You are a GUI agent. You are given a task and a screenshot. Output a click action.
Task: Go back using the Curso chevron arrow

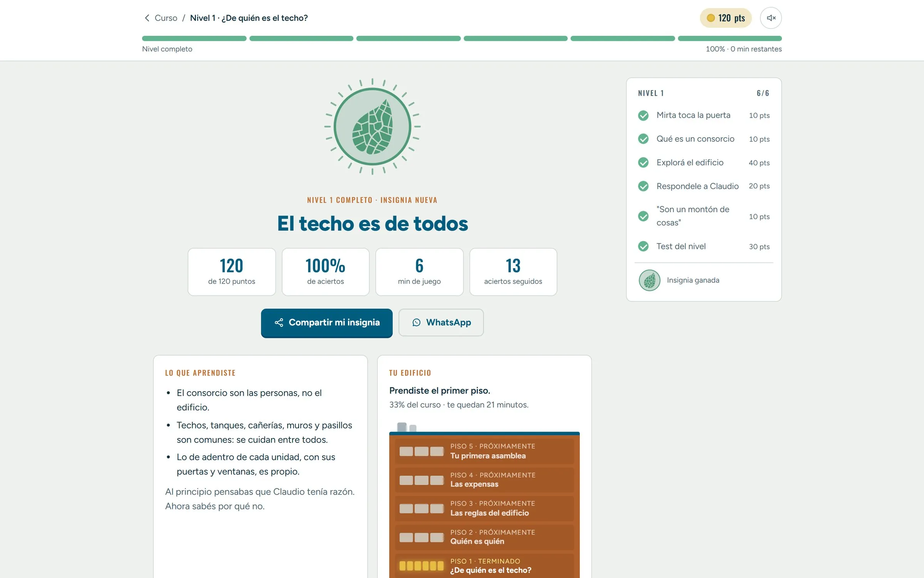[147, 18]
